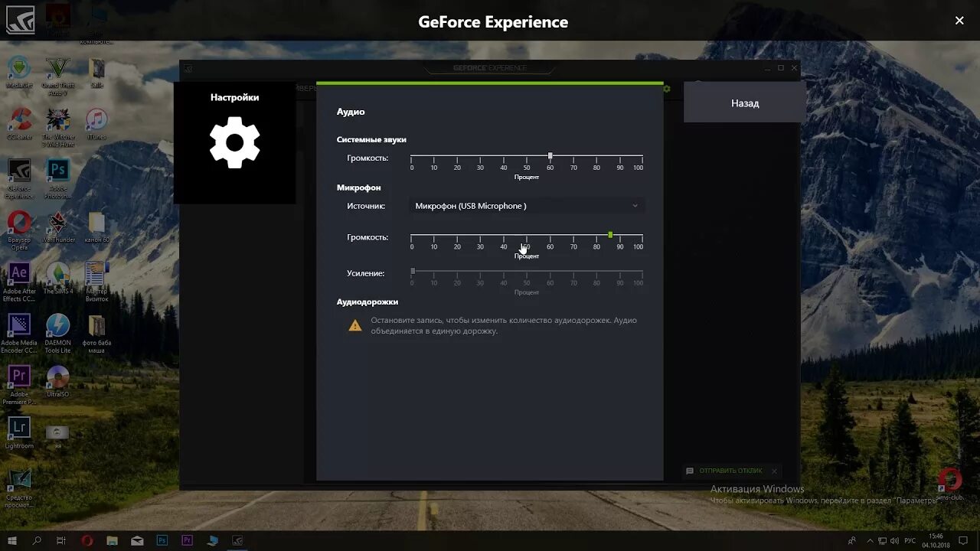This screenshot has height=551, width=980.
Task: Open The Witcher 3 Wild Hunt desktop icon
Action: coord(57,127)
